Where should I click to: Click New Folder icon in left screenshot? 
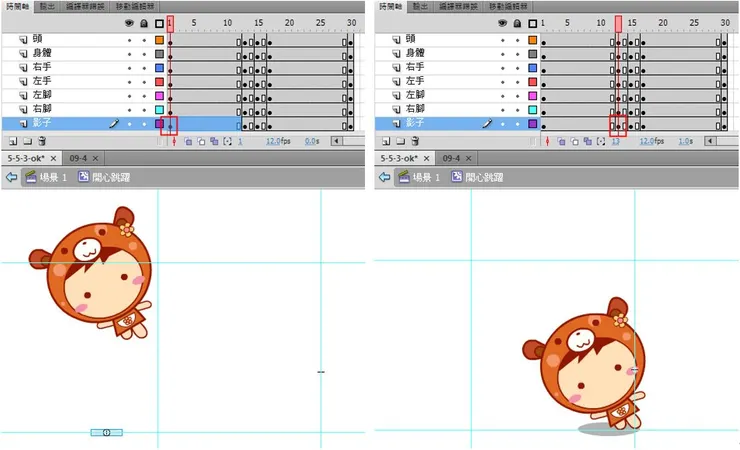27,141
